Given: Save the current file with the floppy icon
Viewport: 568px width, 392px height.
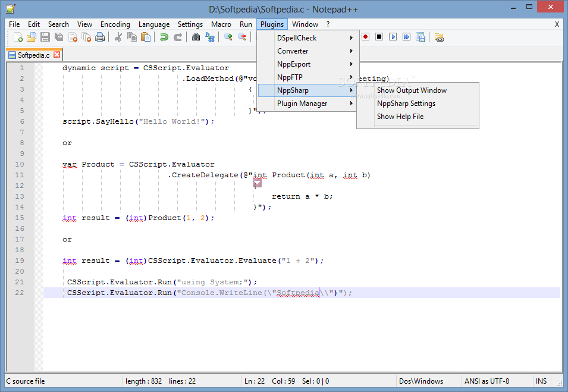Looking at the screenshot, I should 45,37.
